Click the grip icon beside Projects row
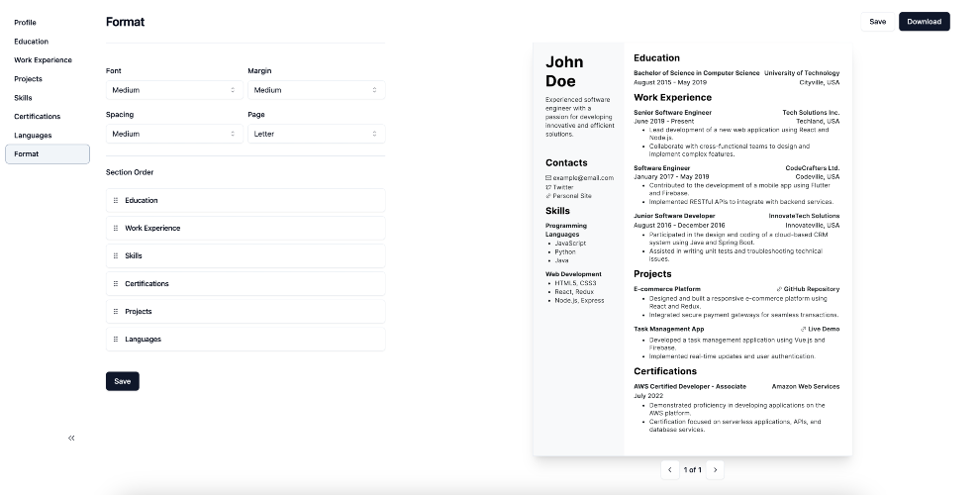The image size is (980, 495). (x=116, y=311)
